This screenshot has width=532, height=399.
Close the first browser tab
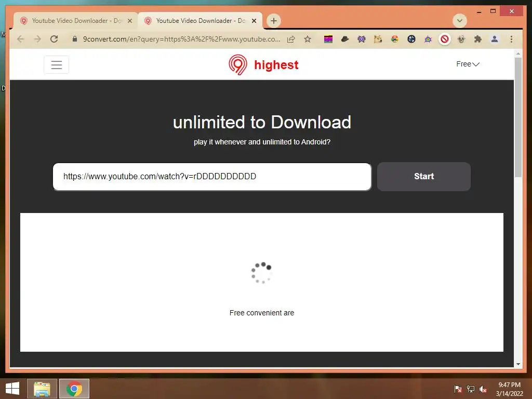129,21
